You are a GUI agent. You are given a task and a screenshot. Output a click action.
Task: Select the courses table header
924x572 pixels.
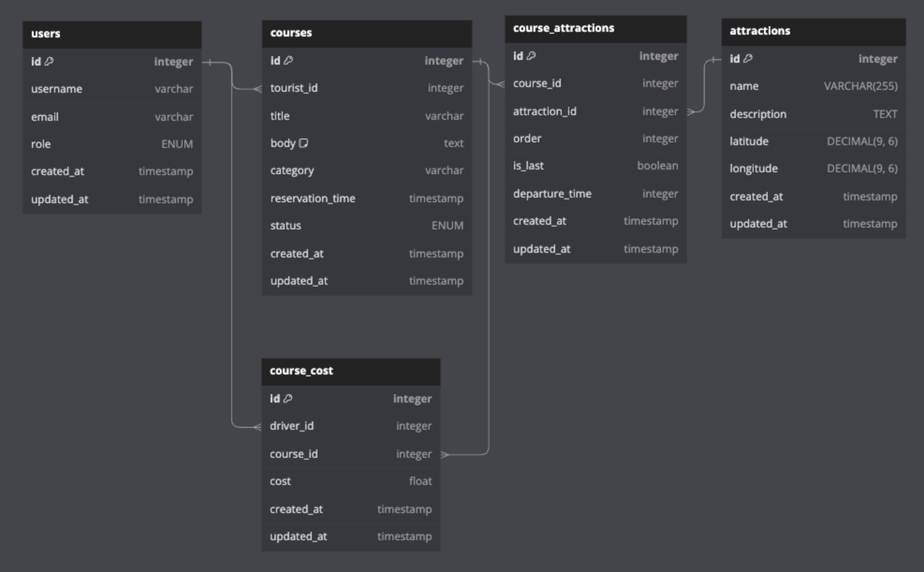click(367, 33)
